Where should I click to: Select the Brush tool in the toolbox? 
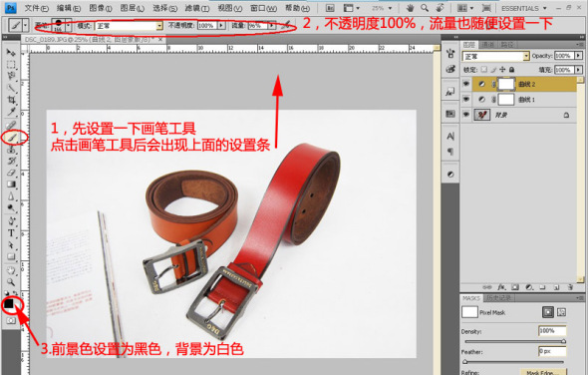12,138
